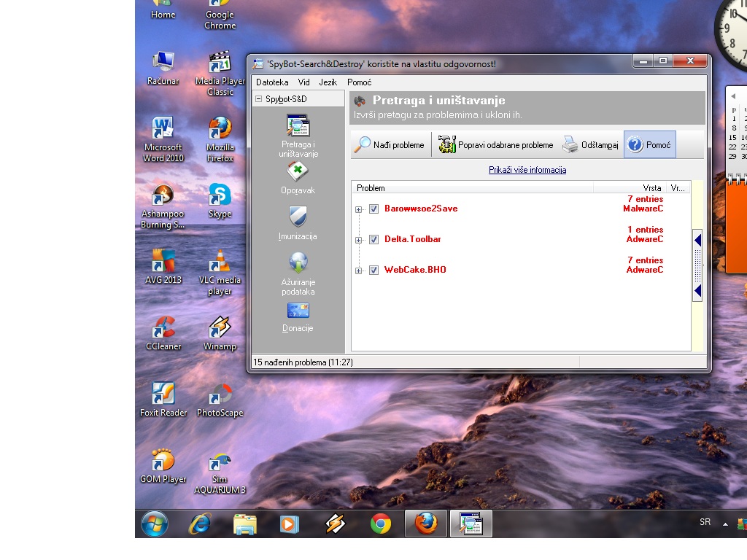Open Winamp from the taskbar
This screenshot has width=747, height=560.
[x=335, y=524]
